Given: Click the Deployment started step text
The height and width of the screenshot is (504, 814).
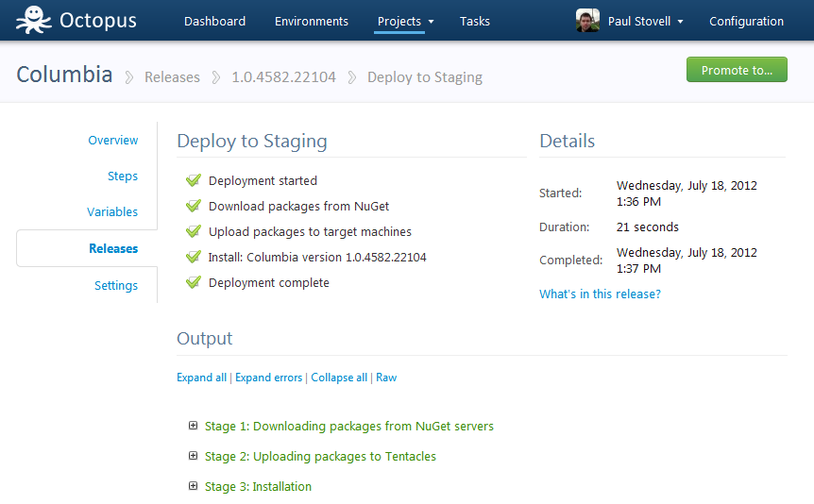Looking at the screenshot, I should [263, 180].
